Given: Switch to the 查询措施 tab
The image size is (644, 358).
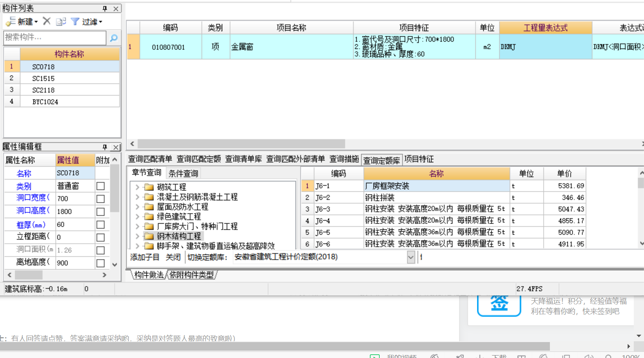Looking at the screenshot, I should coord(344,159).
